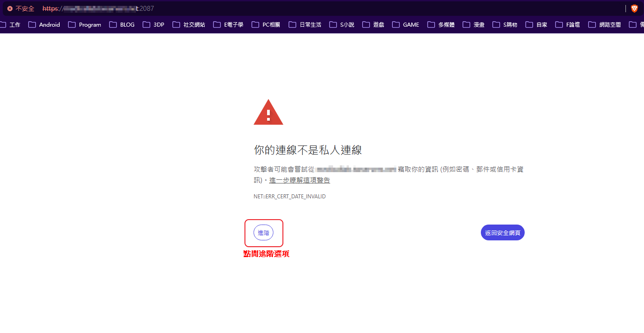The width and height of the screenshot is (644, 333).
Task: Open the 進一步瞭解這項警告 link
Action: pyautogui.click(x=299, y=180)
